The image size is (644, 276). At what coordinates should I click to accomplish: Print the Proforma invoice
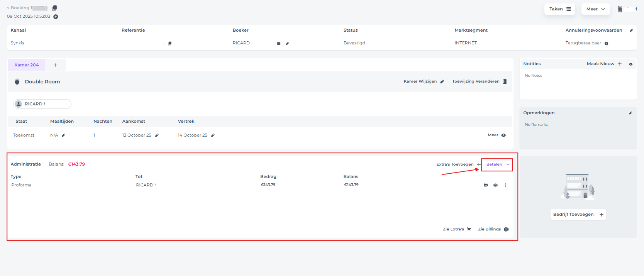pos(486,185)
